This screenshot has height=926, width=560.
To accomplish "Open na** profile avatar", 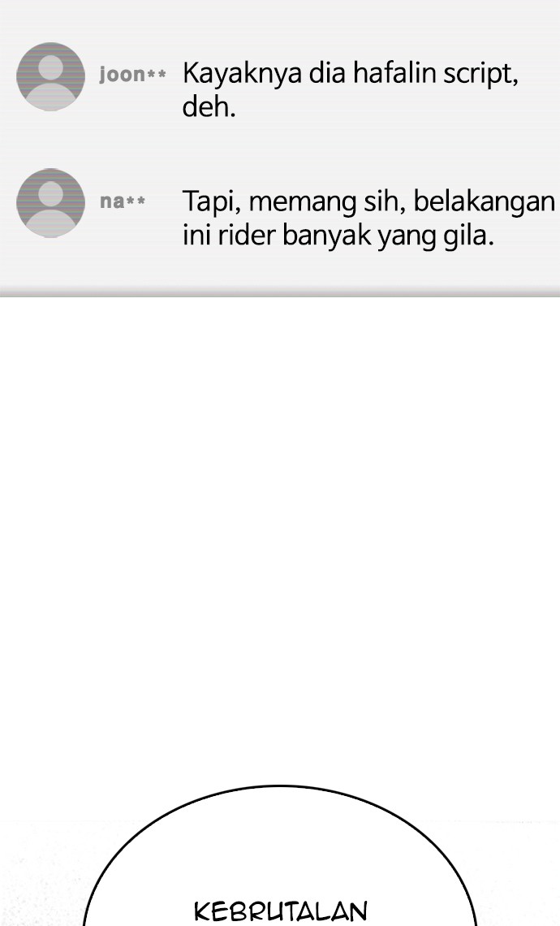I will [x=51, y=202].
